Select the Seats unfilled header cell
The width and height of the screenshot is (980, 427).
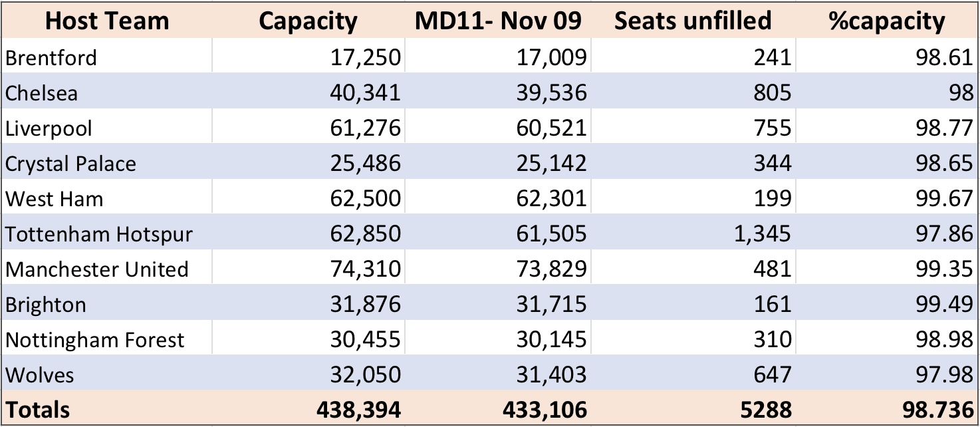693,21
